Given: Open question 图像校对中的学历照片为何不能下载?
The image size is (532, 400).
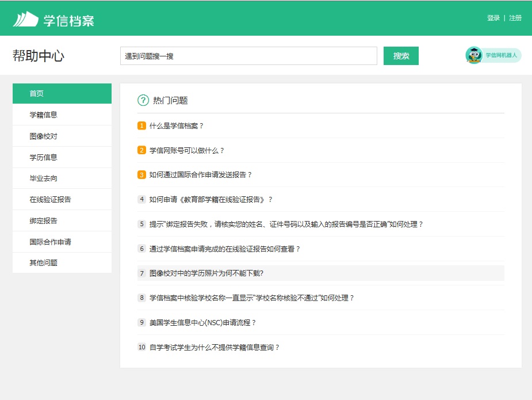Looking at the screenshot, I should 206,273.
